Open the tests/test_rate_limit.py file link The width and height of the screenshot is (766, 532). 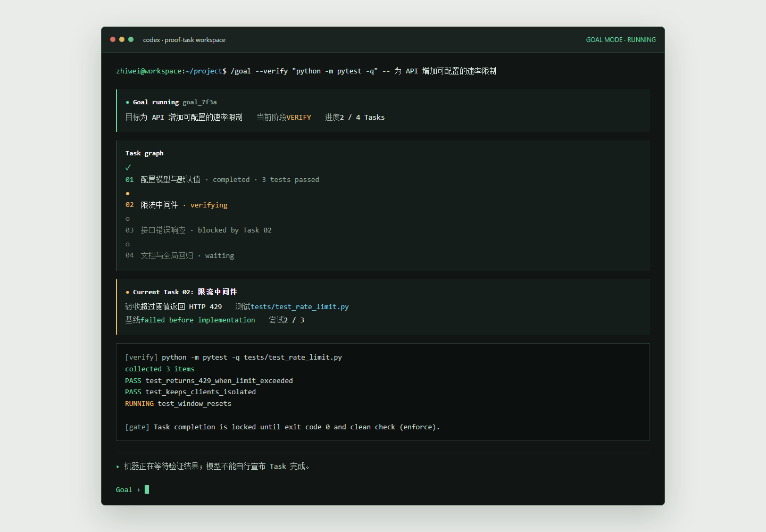pyautogui.click(x=300, y=307)
